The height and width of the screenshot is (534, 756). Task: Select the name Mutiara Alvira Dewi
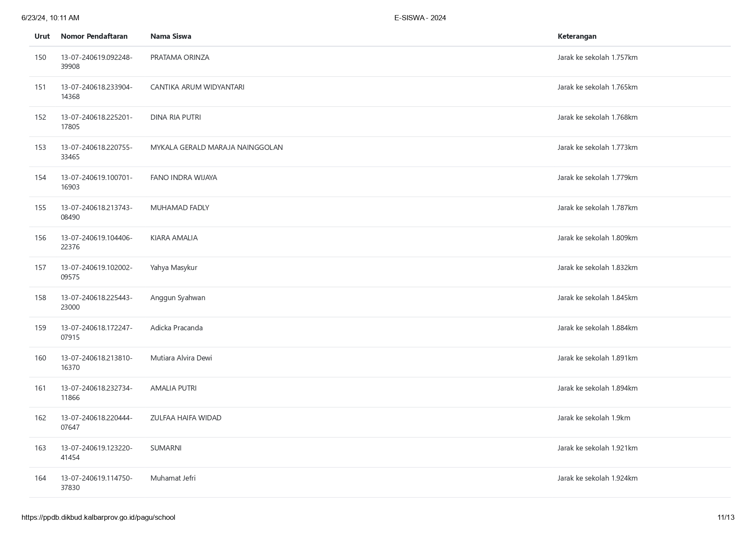(x=181, y=358)
